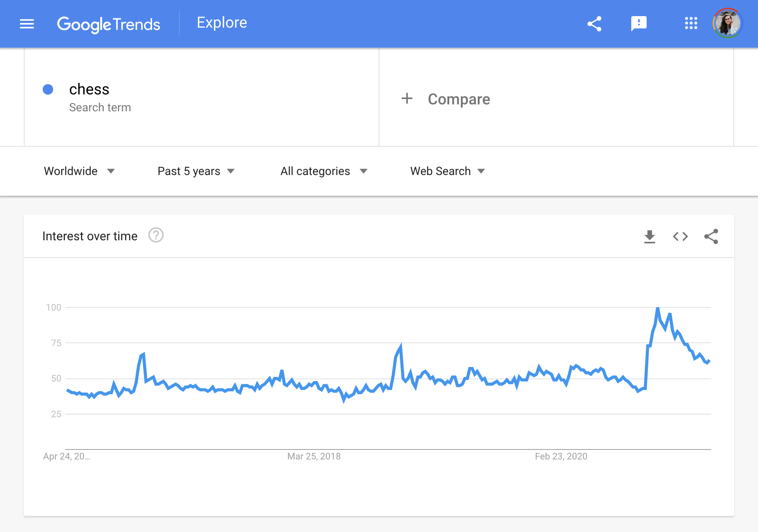The width and height of the screenshot is (758, 532).
Task: Open the Google apps grid
Action: [691, 23]
